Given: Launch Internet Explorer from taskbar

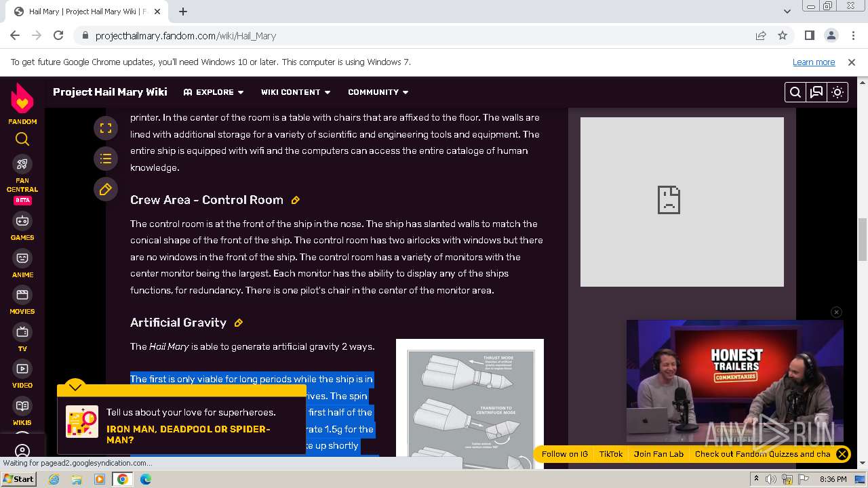Looking at the screenshot, I should [x=54, y=479].
